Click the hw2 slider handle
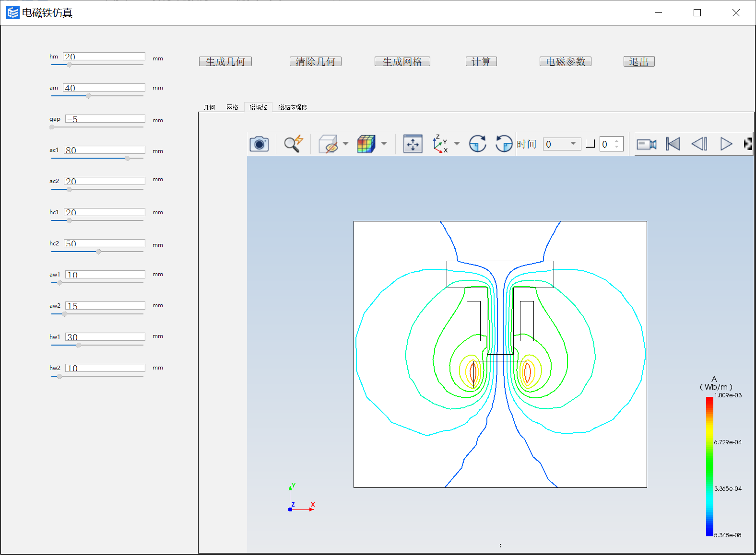 click(59, 376)
